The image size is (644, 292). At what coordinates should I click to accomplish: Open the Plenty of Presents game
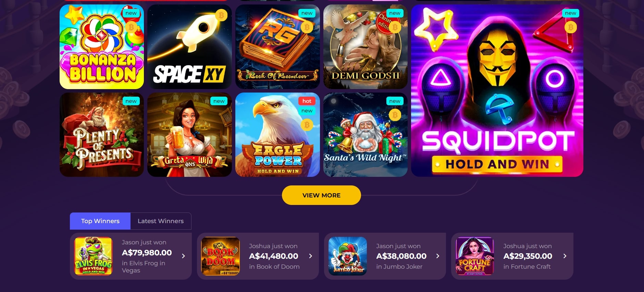pos(102,135)
